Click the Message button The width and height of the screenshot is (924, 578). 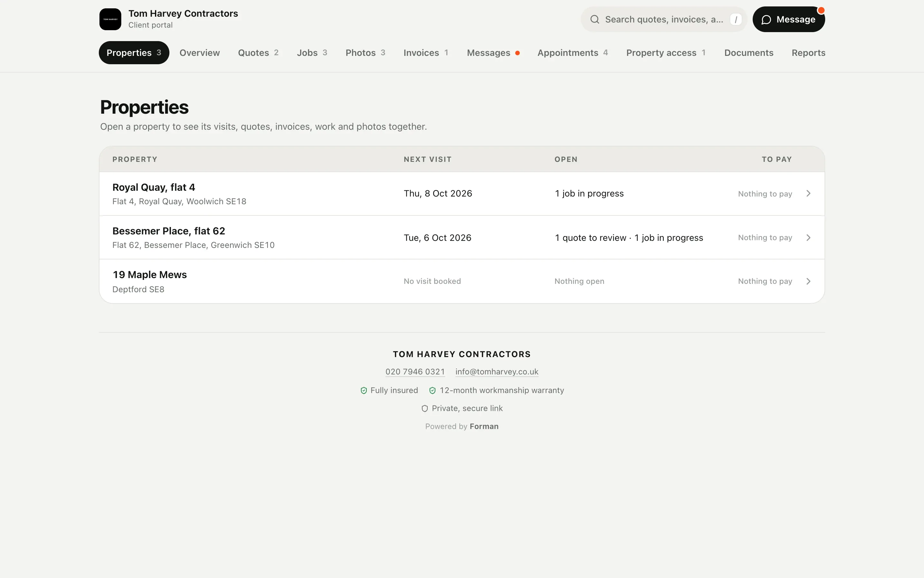[789, 20]
